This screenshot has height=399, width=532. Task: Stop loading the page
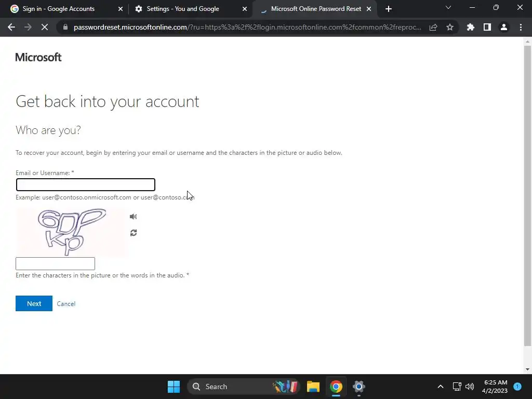(x=45, y=27)
